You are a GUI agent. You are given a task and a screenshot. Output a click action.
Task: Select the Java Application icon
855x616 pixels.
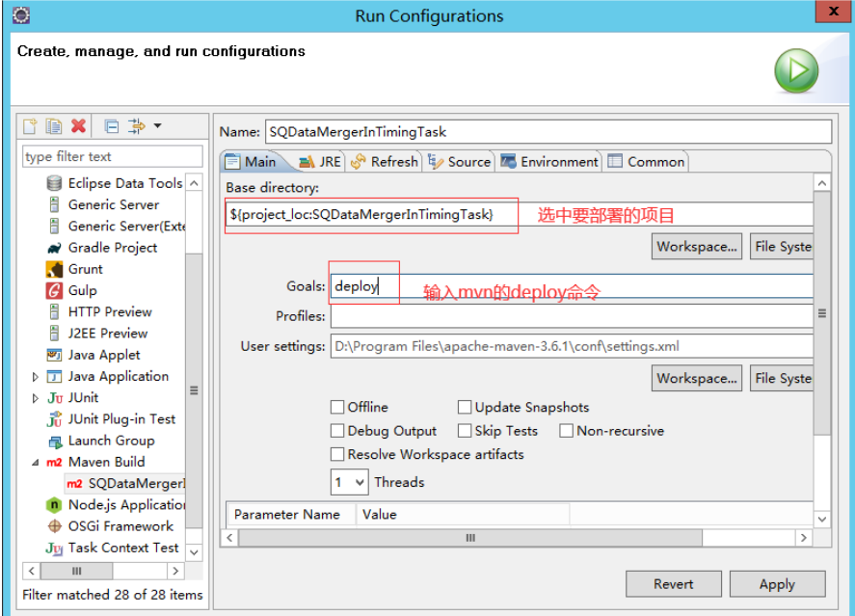(x=54, y=376)
